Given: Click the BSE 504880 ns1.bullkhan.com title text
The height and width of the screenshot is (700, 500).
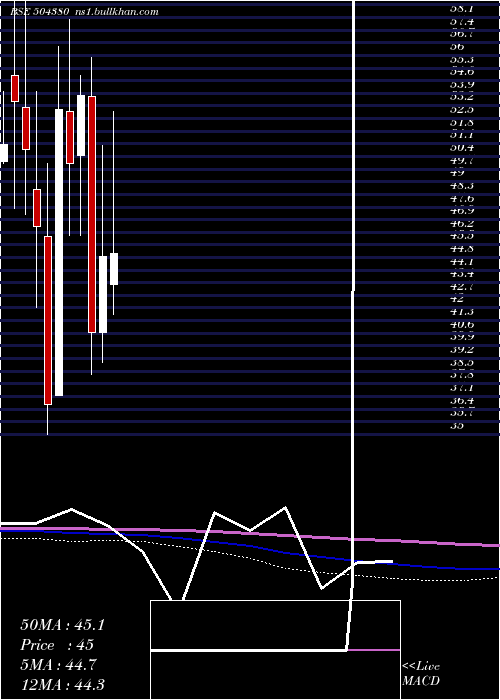Looking at the screenshot, I should point(84,12).
